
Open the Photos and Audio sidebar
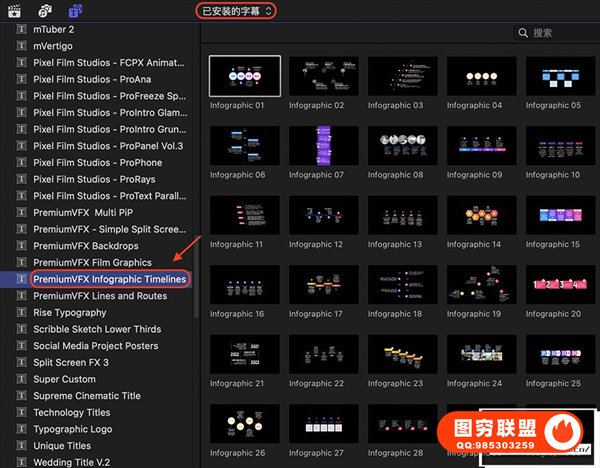click(46, 10)
